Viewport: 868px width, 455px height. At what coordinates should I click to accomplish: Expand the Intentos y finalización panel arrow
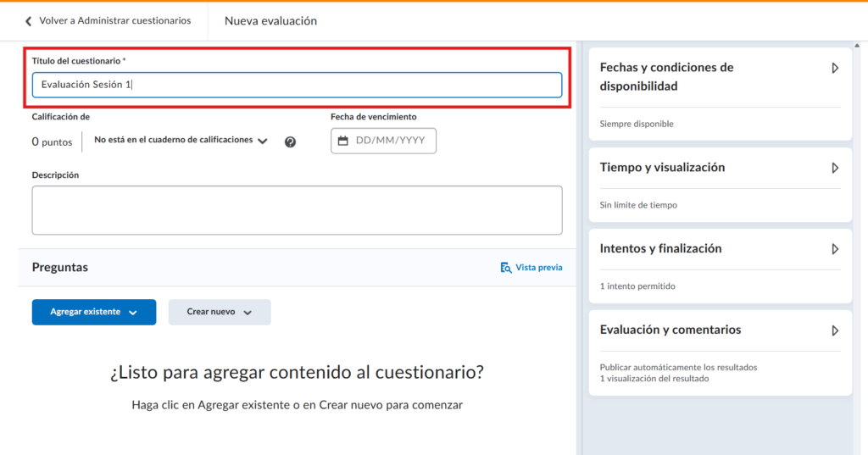(x=835, y=249)
